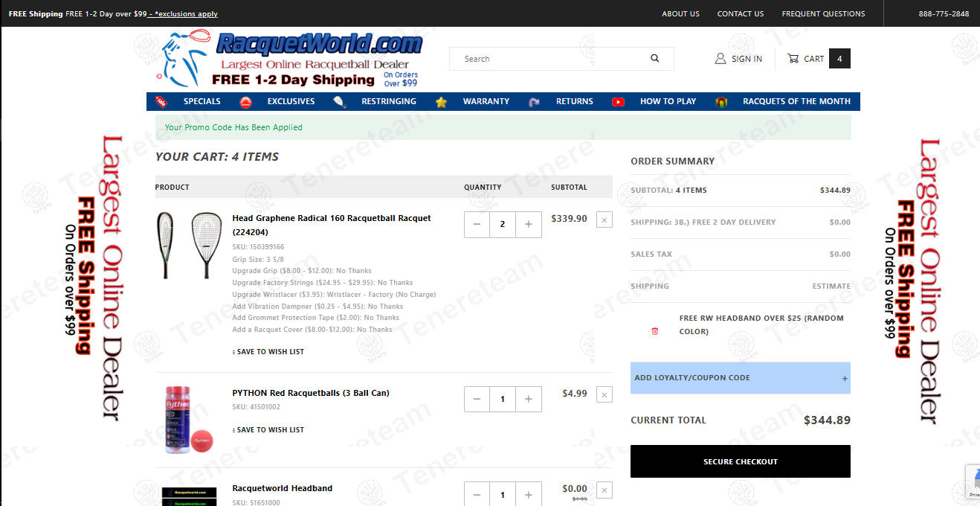Click the shipping Estimate link

click(831, 286)
